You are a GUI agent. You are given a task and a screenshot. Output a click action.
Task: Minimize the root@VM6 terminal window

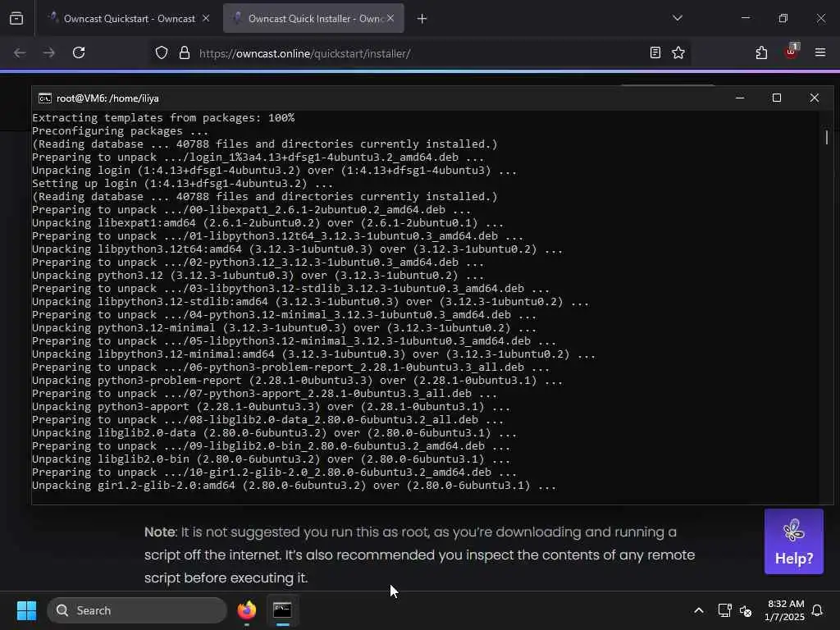(x=740, y=98)
